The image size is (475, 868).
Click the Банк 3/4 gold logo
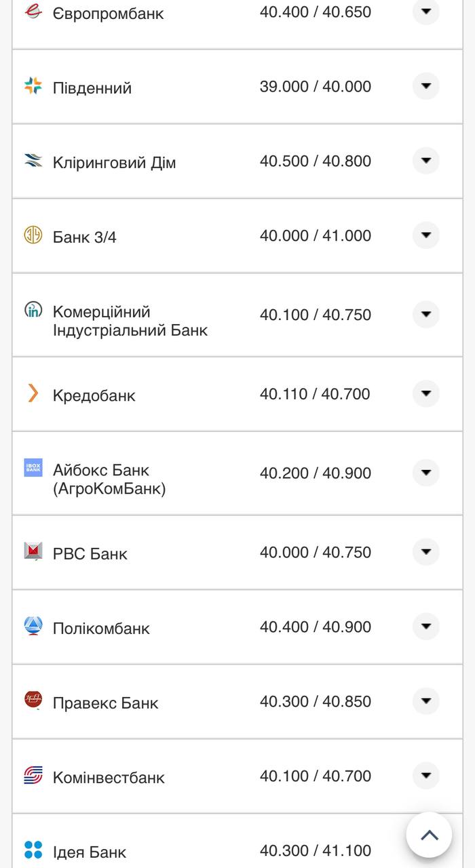click(33, 235)
